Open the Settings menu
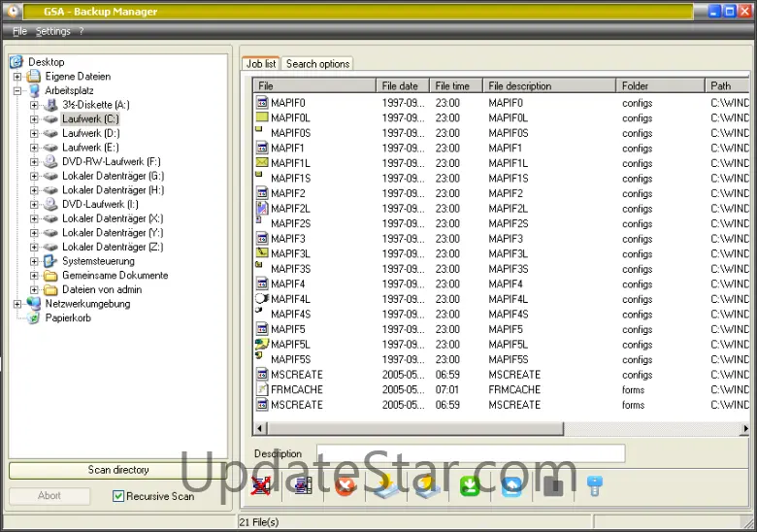757x532 pixels. pyautogui.click(x=52, y=31)
